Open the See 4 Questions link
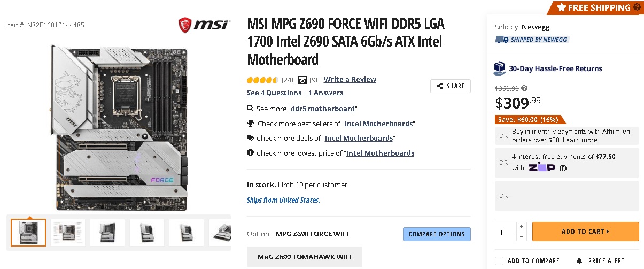 274,93
